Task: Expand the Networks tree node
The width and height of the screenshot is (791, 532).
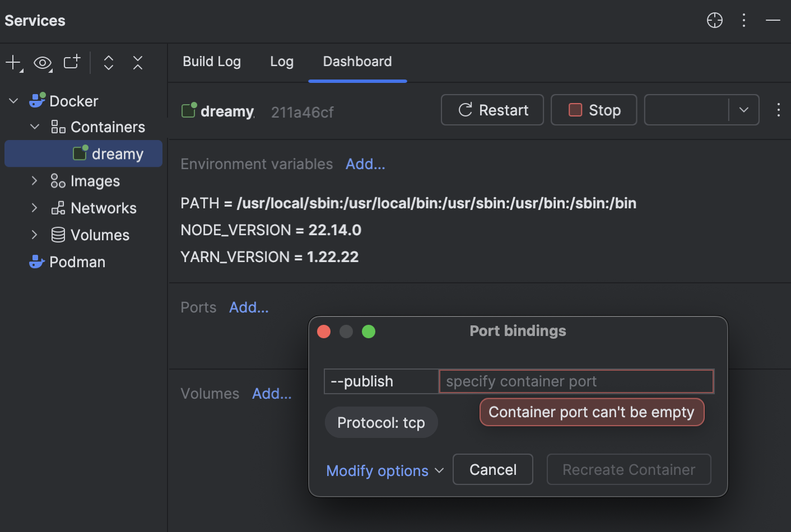Action: click(34, 208)
